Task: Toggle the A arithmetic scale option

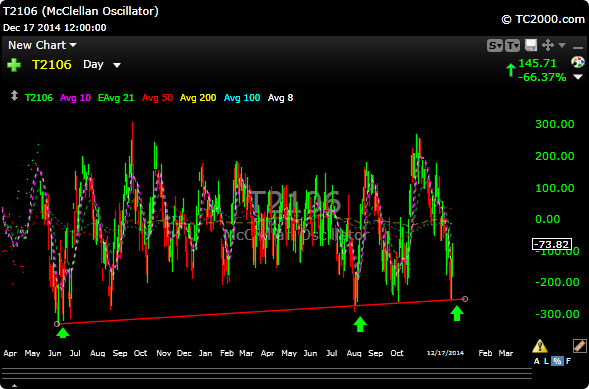Action: tap(537, 361)
